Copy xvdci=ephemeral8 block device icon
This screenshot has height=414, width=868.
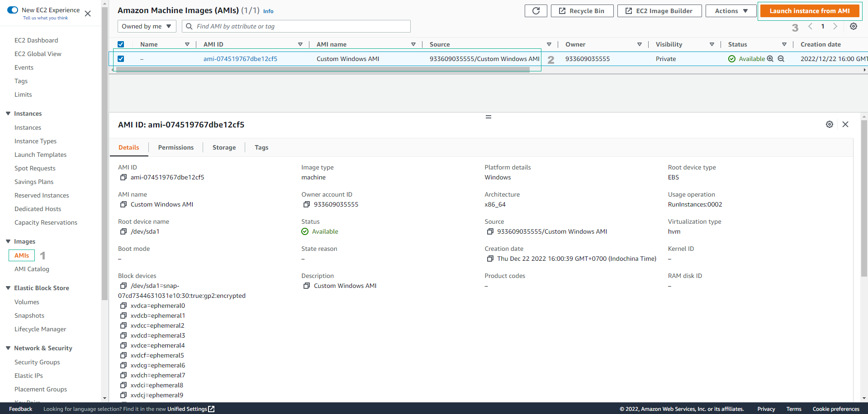click(123, 385)
